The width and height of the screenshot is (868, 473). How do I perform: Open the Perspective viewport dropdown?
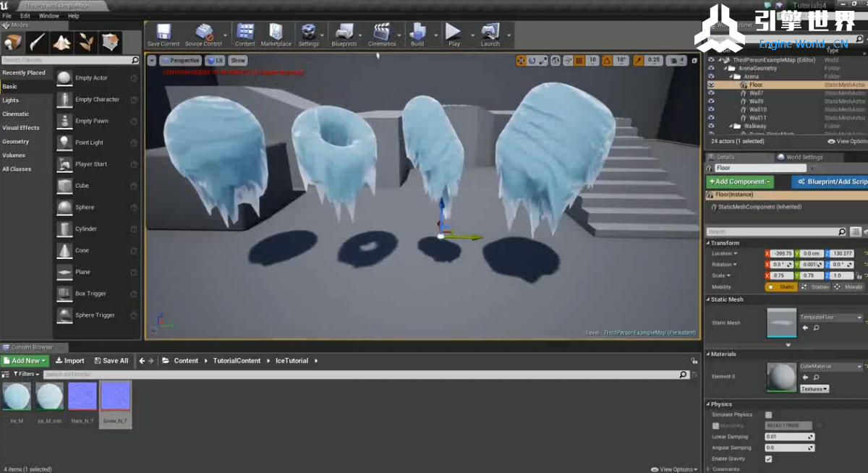point(180,61)
